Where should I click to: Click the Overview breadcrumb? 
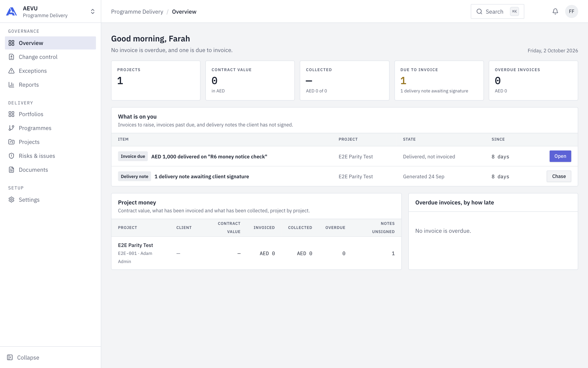[x=184, y=12]
